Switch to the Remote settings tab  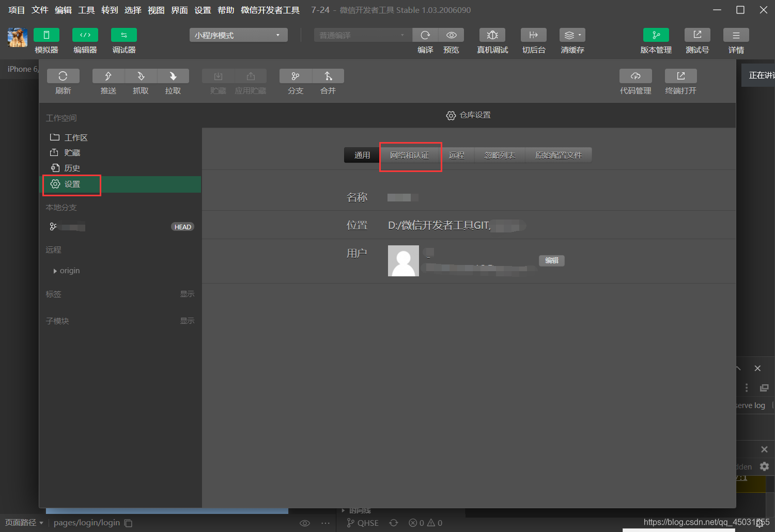tap(457, 155)
